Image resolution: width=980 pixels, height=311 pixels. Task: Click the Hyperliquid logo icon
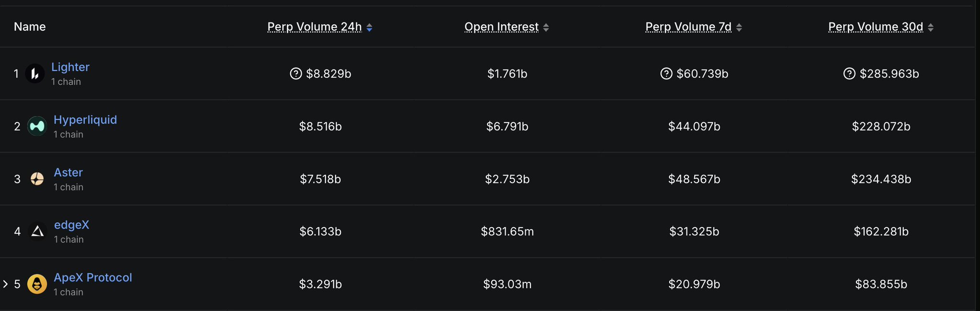pyautogui.click(x=37, y=127)
